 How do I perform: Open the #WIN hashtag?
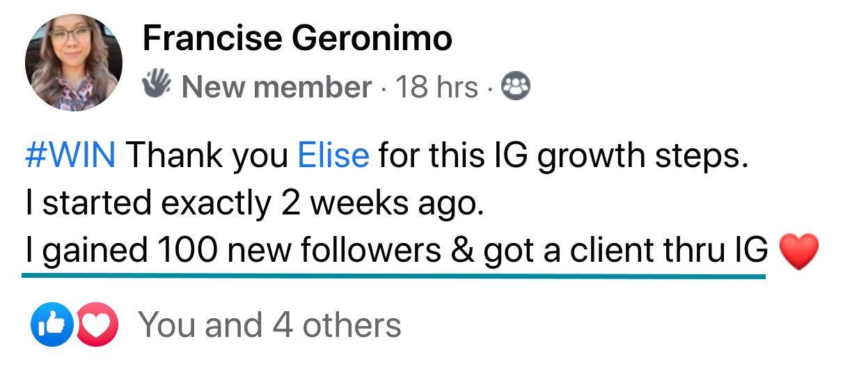tap(70, 156)
